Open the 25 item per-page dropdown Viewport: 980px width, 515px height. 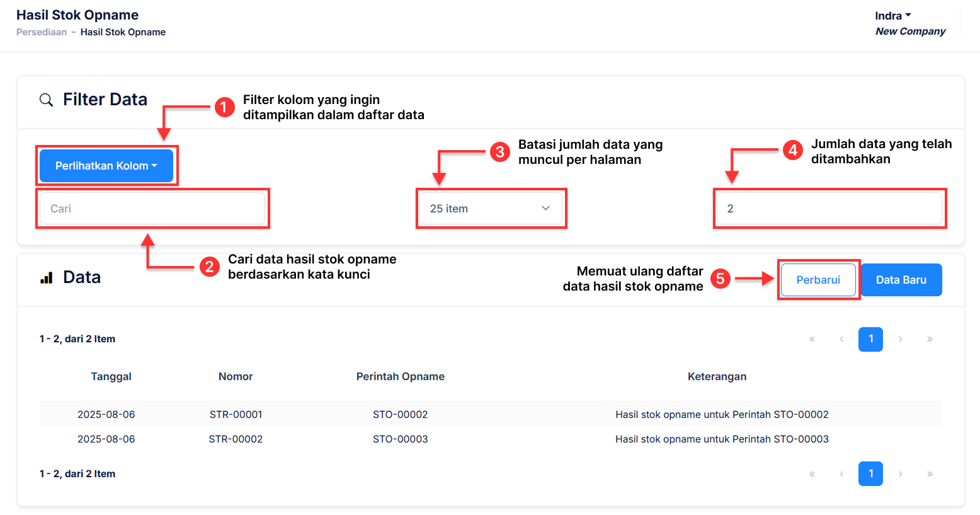[491, 208]
